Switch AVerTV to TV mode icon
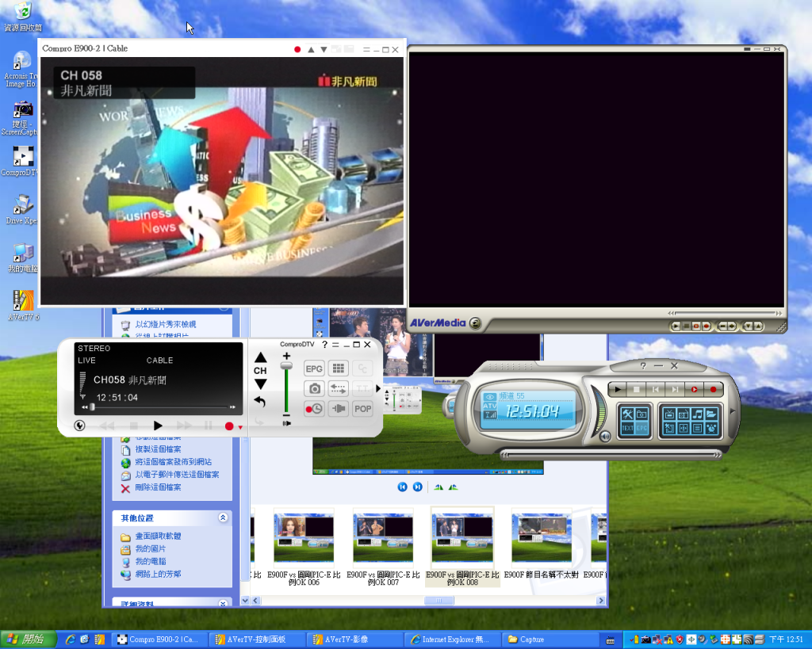 669,414
